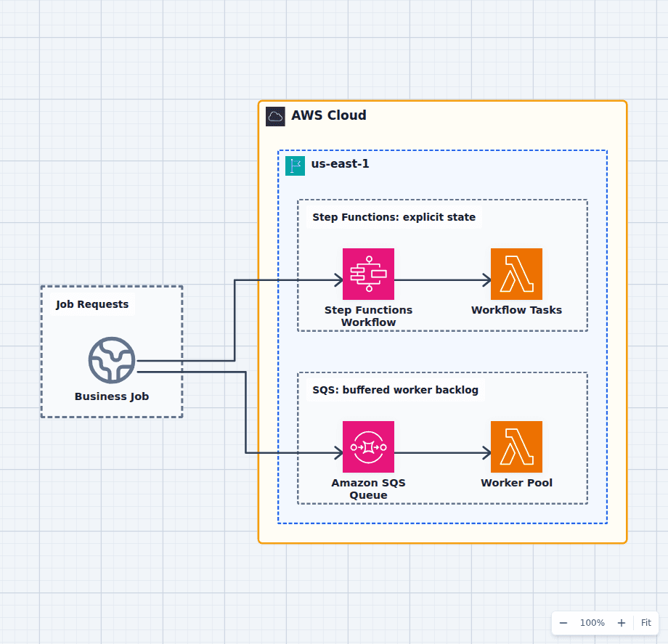Click the AWS Cloud title label
Viewport: 668px width, 644px height.
328,115
